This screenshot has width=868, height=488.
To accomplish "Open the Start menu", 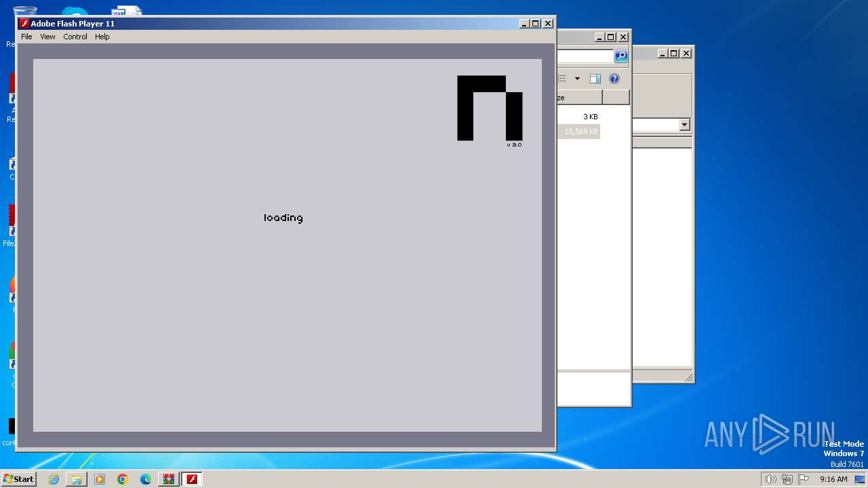I will point(18,479).
